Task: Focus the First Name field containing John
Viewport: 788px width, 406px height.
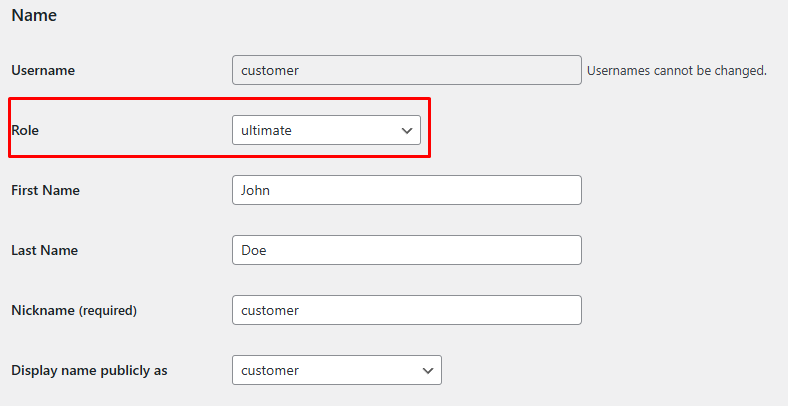Action: (x=406, y=190)
